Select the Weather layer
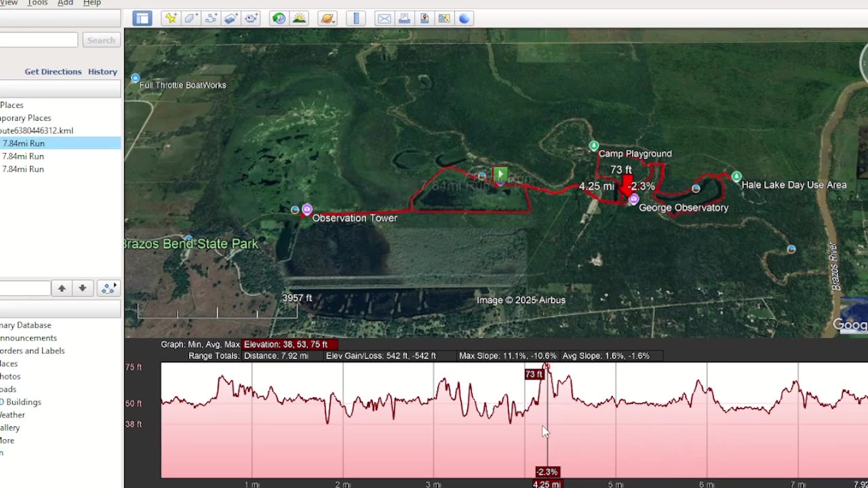868x488 pixels. [x=12, y=415]
